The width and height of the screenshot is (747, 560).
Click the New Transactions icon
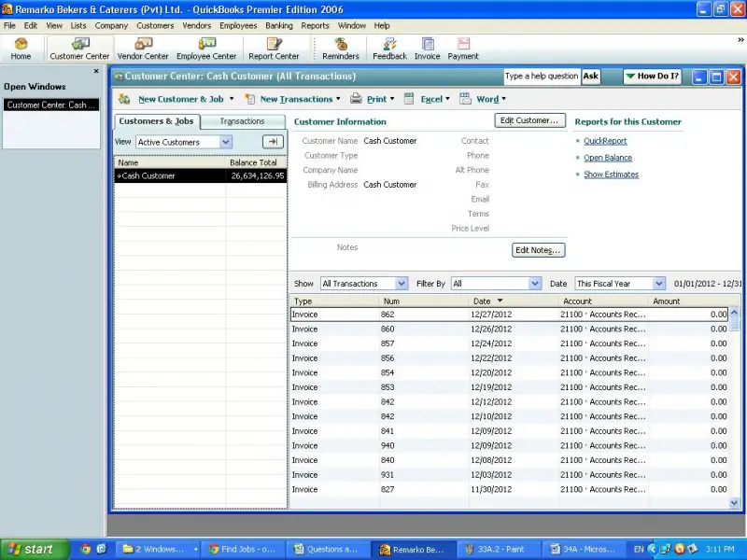point(249,99)
